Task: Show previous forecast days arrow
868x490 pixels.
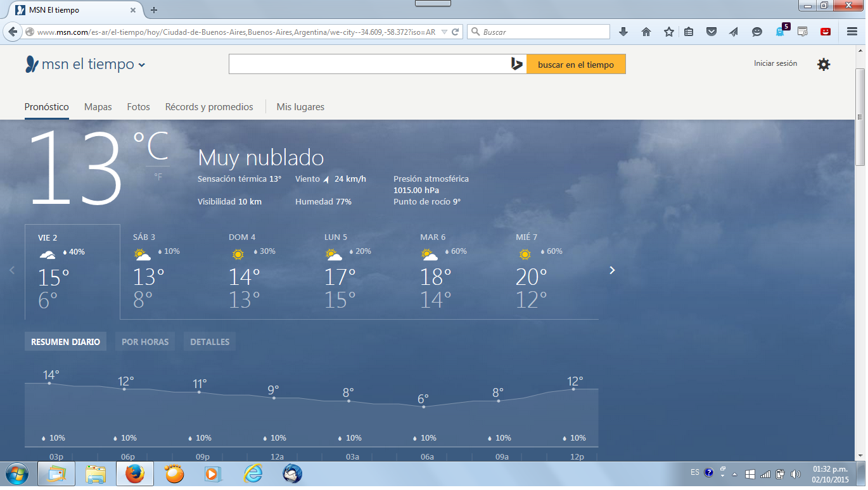Action: coord(11,270)
